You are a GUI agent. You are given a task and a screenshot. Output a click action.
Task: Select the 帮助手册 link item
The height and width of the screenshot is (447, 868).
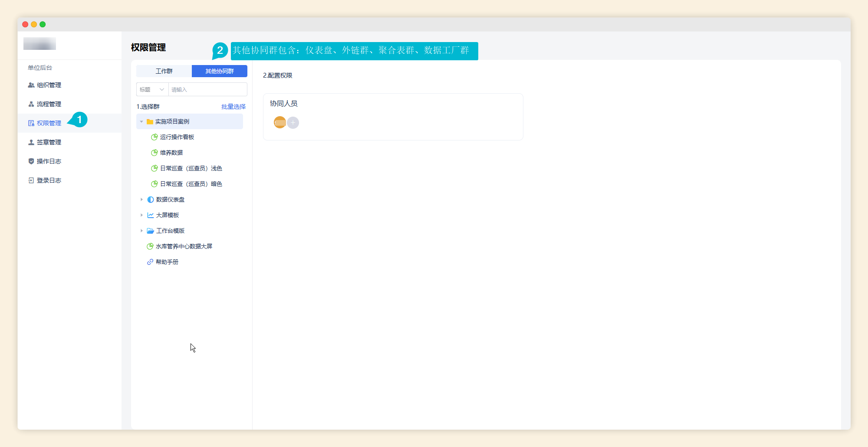pyautogui.click(x=167, y=262)
